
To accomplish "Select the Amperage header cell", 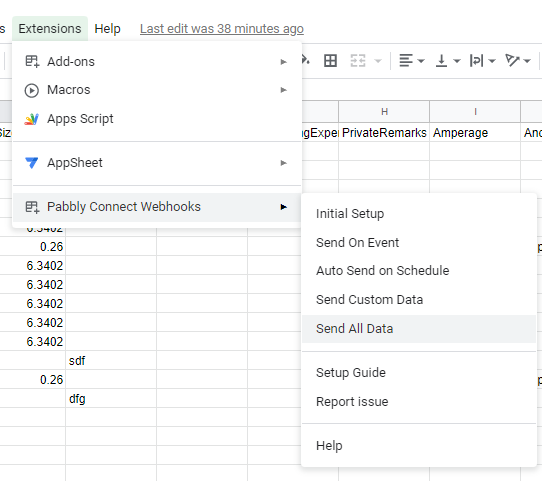I will click(475, 133).
